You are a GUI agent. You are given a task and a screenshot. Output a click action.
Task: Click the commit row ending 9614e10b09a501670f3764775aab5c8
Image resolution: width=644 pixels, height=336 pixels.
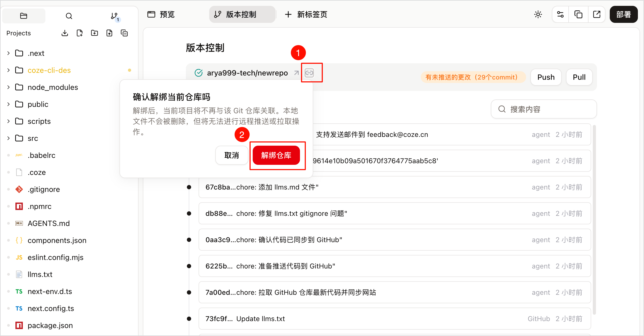(452, 161)
